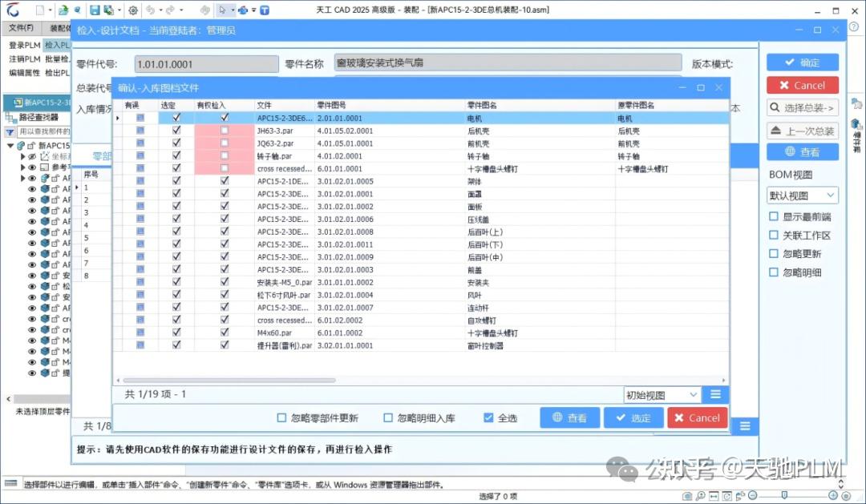Click the file open icon in the toolbar
This screenshot has height=504, width=866.
click(63, 10)
